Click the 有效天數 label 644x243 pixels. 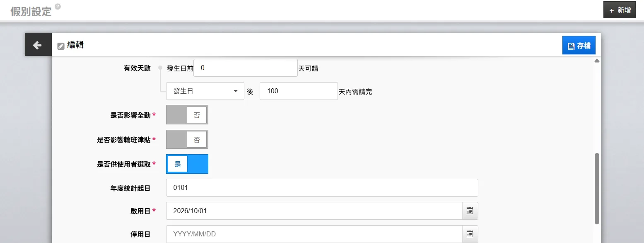(x=137, y=68)
